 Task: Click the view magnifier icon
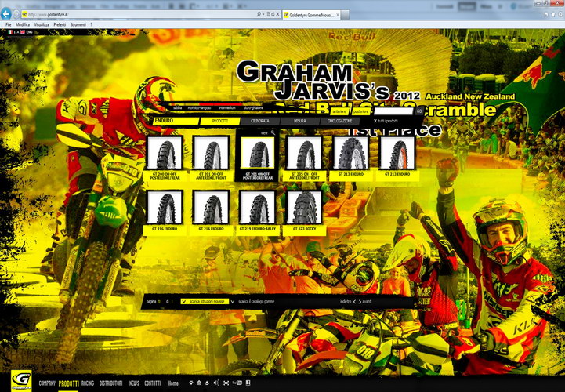273,132
